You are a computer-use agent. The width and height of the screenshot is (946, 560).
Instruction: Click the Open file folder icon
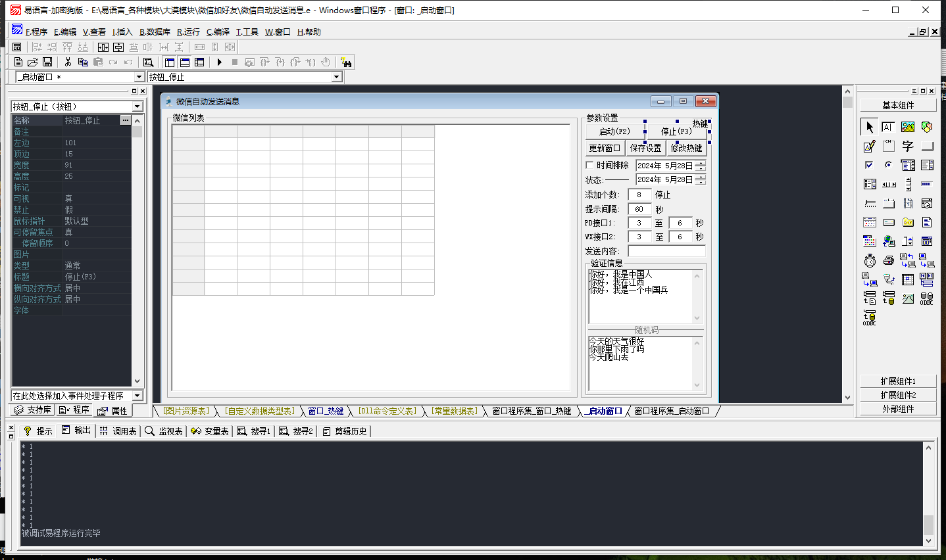pyautogui.click(x=32, y=62)
